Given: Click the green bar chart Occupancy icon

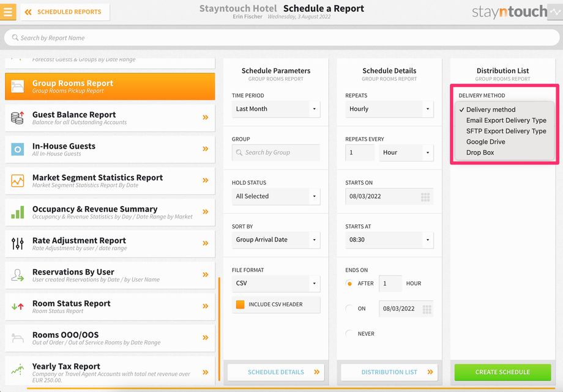Looking at the screenshot, I should tap(17, 212).
